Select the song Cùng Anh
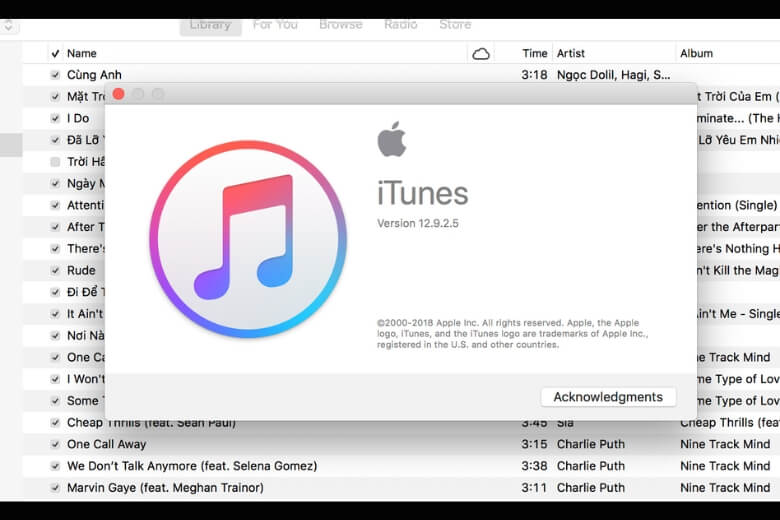Screen dimensions: 780x520 (94, 75)
